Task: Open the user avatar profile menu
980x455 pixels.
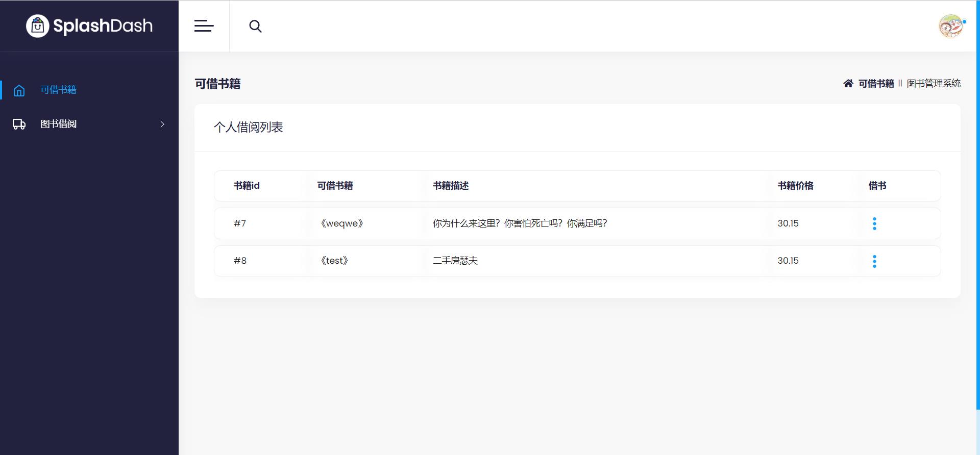Action: coord(951,26)
